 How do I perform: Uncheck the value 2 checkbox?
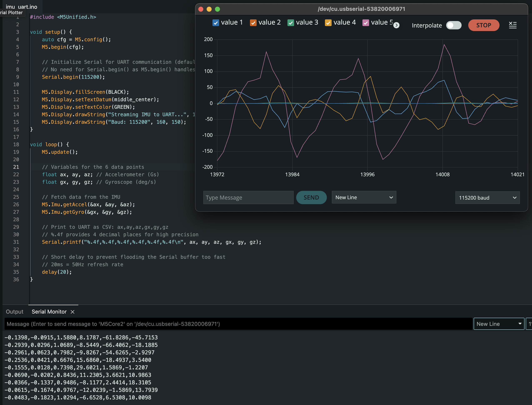tap(253, 23)
